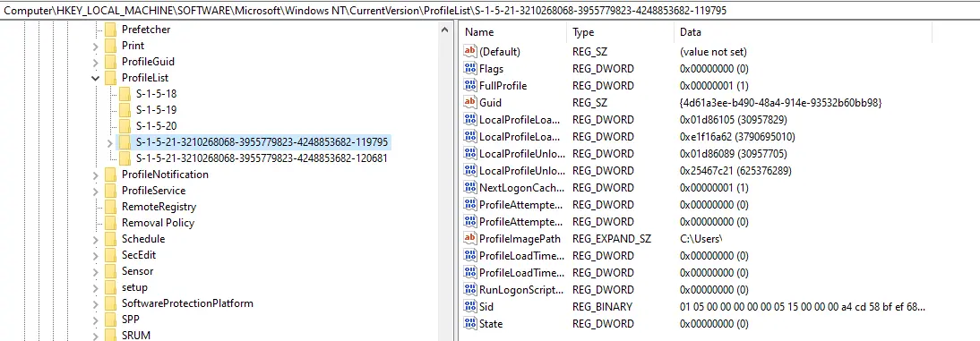This screenshot has height=341, width=980.
Task: Click the icon of the 0xe1f16a62 LocalProfileLoa value
Action: (470, 137)
